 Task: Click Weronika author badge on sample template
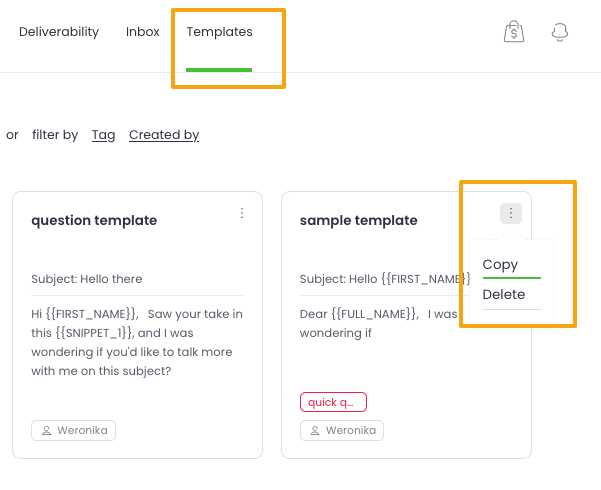pyautogui.click(x=342, y=431)
